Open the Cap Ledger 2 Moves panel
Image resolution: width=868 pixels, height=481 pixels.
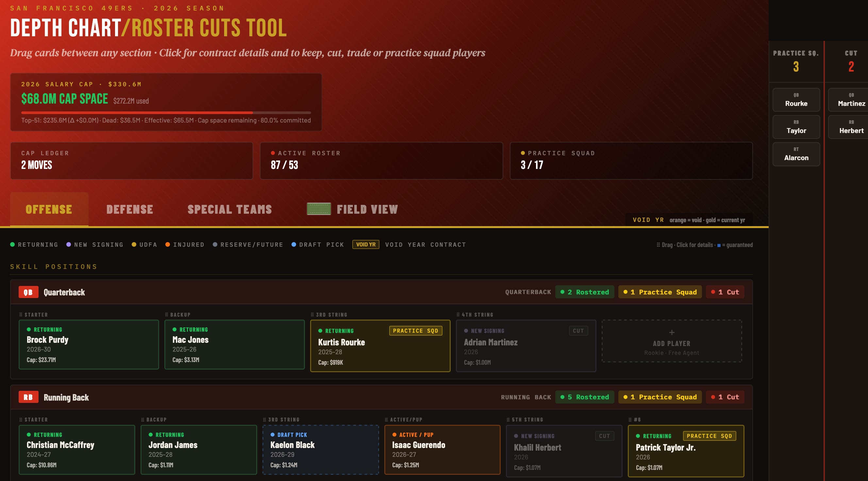131,161
